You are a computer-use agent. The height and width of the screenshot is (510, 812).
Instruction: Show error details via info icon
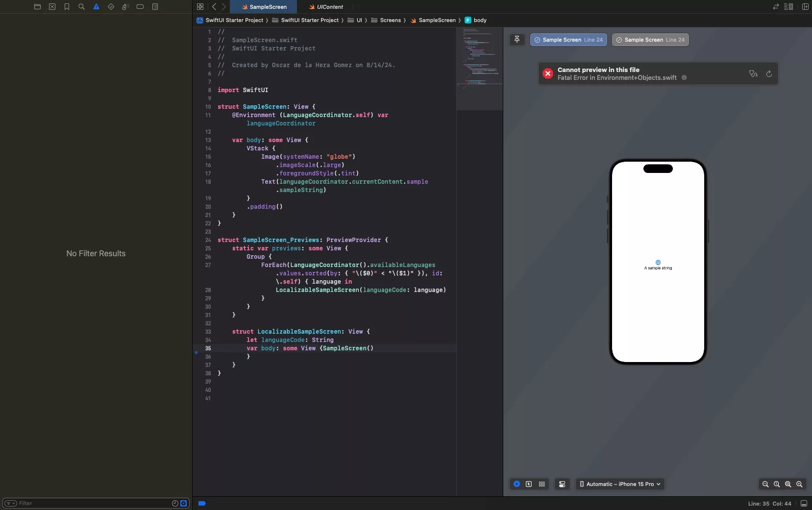point(684,77)
